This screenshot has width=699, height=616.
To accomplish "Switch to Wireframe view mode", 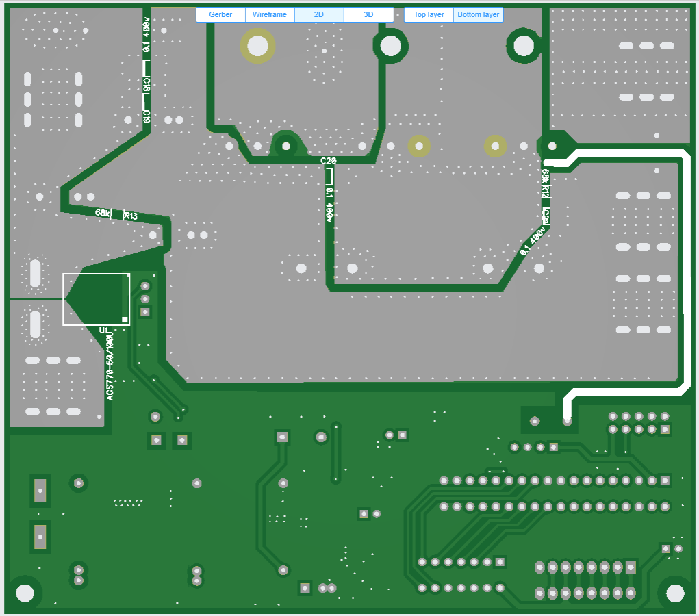I will 270,14.
